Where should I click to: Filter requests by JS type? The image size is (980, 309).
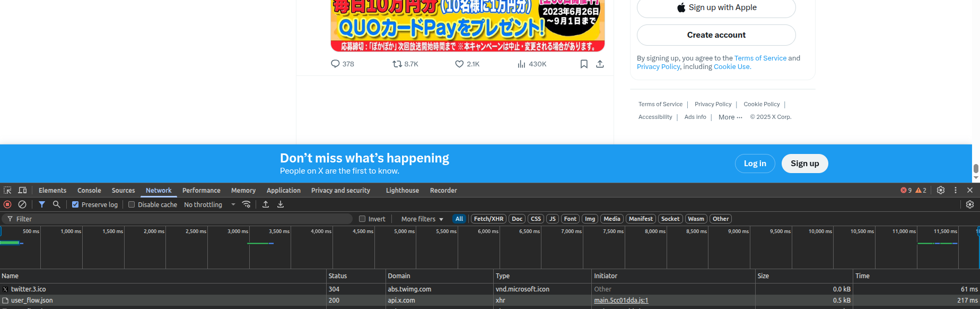[x=553, y=219]
